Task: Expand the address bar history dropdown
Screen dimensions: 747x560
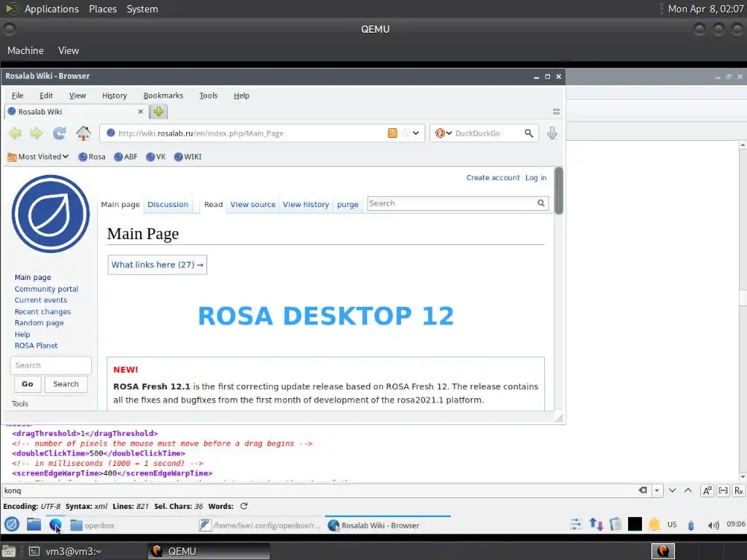Action: pyautogui.click(x=416, y=133)
